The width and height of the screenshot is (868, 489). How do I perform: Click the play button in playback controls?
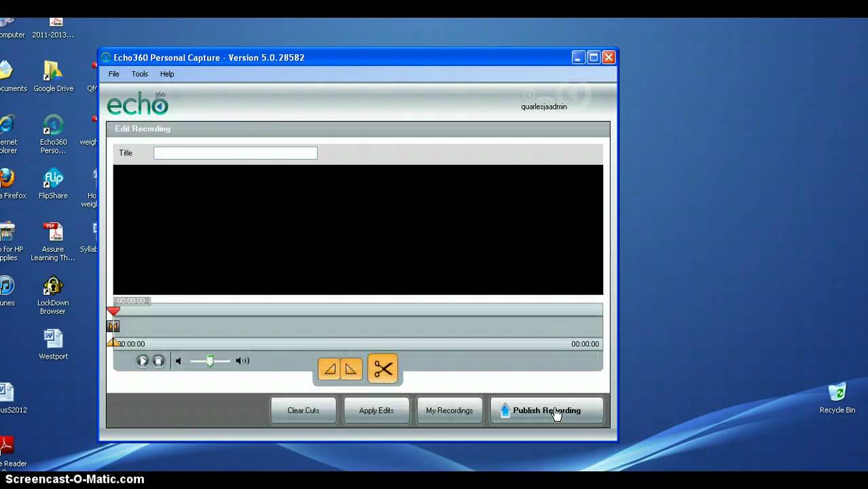tap(143, 361)
